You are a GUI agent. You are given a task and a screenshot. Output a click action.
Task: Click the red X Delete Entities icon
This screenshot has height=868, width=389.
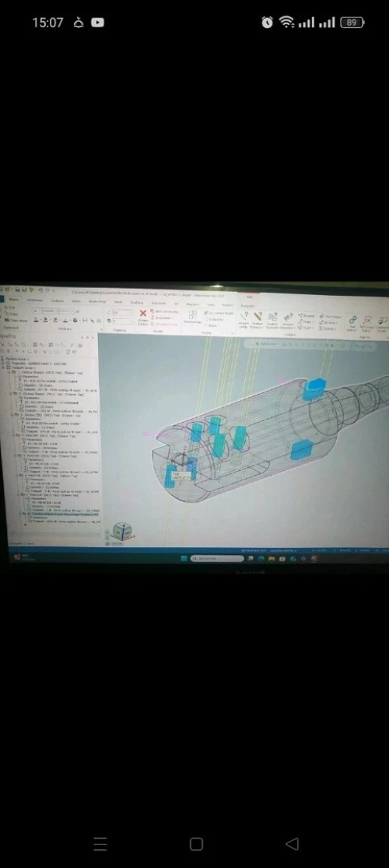pos(142,313)
